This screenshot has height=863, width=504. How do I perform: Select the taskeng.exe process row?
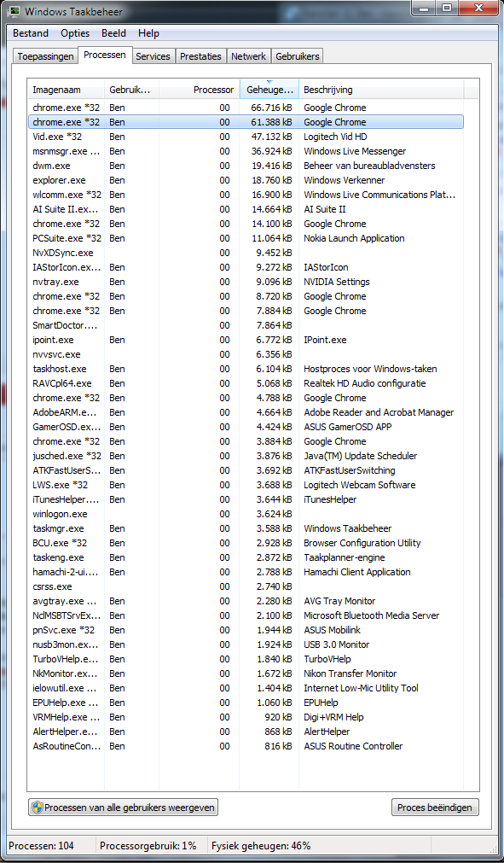246,557
